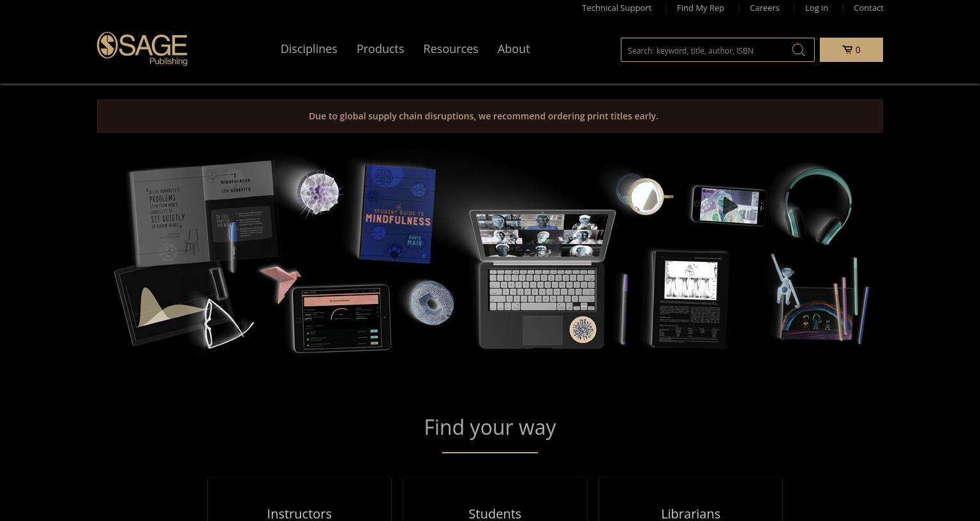The width and height of the screenshot is (980, 521).
Task: Click the Technical Support link
Action: pos(616,8)
